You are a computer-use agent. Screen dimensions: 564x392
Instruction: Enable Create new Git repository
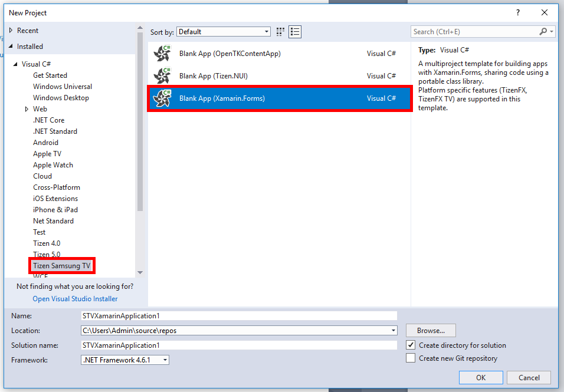point(411,358)
